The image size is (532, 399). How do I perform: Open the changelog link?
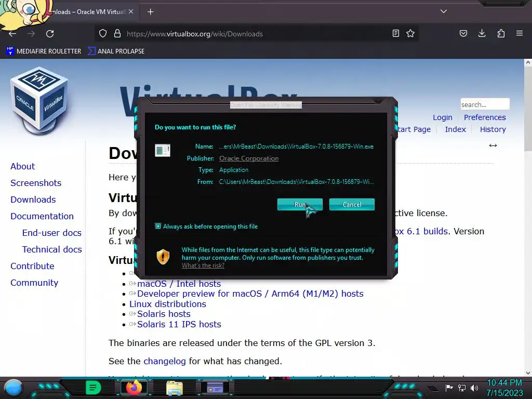[x=165, y=361]
